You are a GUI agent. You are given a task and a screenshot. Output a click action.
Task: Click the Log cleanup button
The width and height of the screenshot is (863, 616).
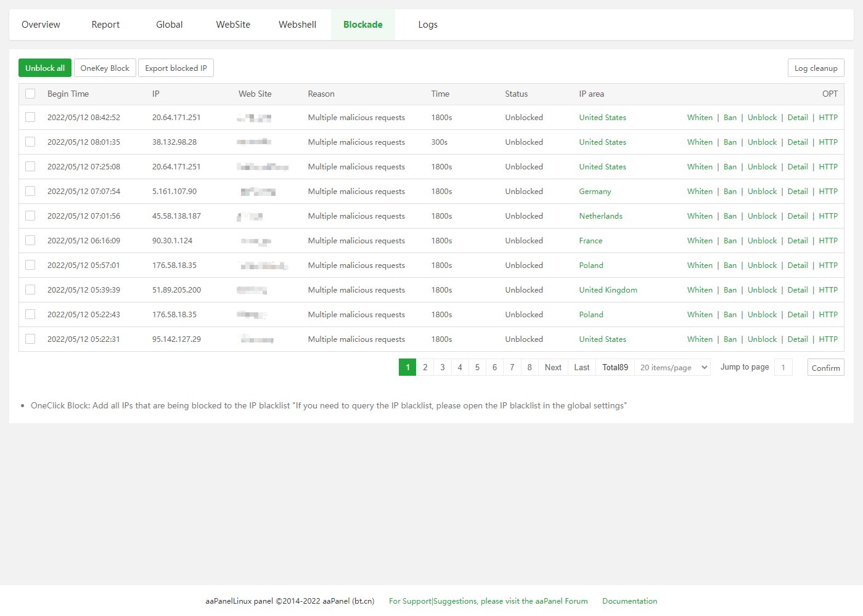815,68
